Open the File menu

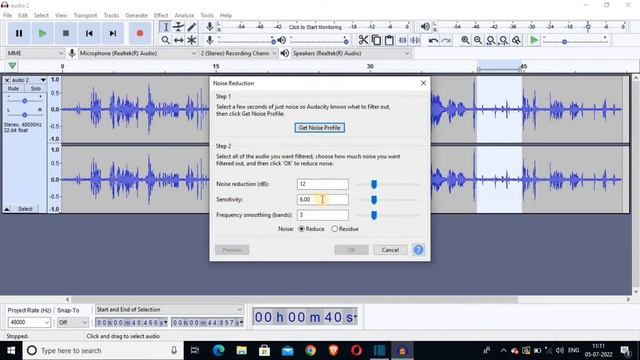(x=7, y=15)
